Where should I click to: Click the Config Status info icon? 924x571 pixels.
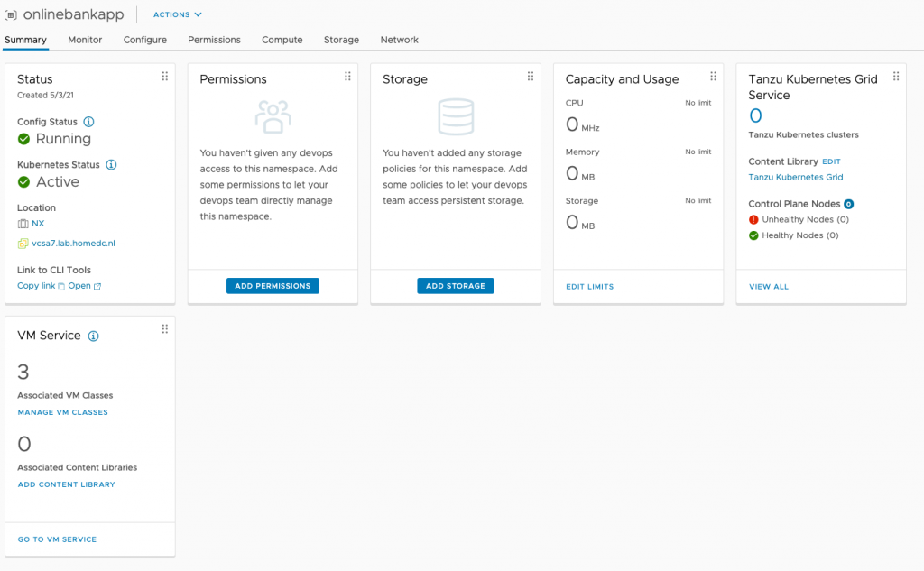[x=88, y=122]
